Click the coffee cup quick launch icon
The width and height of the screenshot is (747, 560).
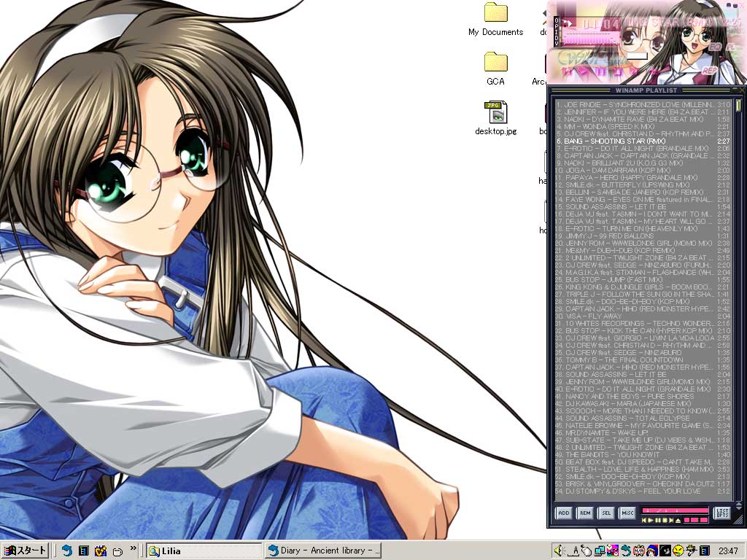click(117, 551)
